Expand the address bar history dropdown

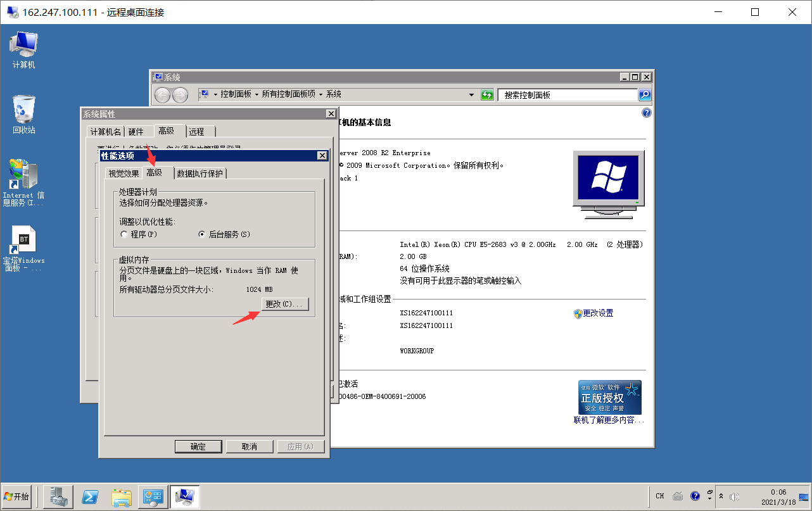coord(471,95)
